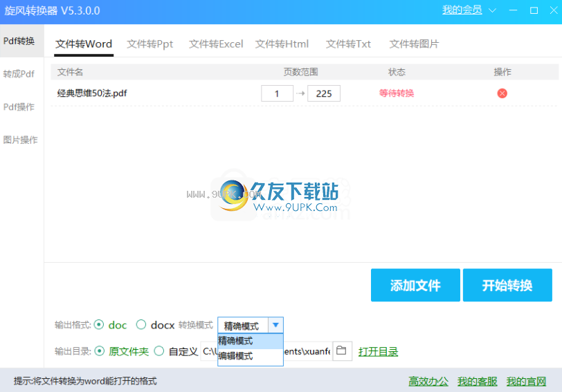Switch to 文件转Word tab

point(84,44)
